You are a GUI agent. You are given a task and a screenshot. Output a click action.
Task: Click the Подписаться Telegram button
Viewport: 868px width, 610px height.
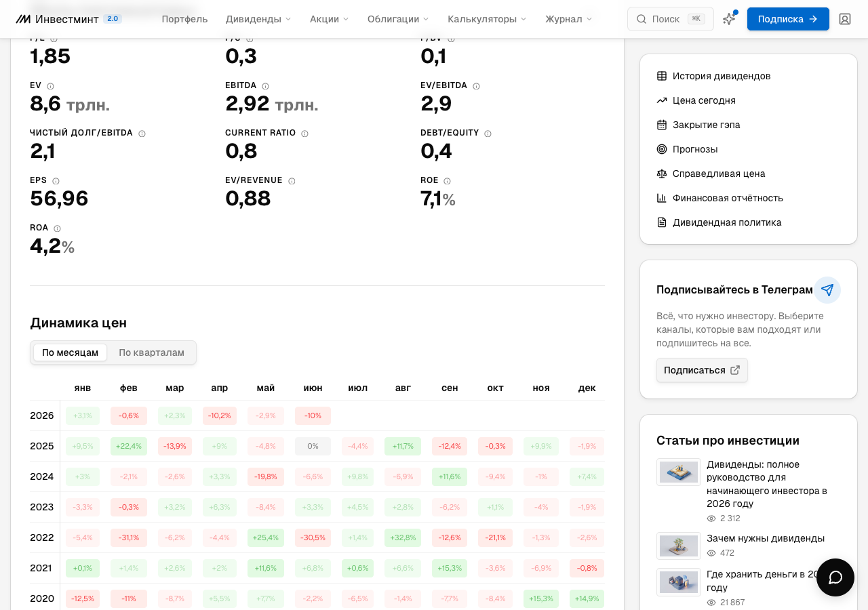coord(702,370)
